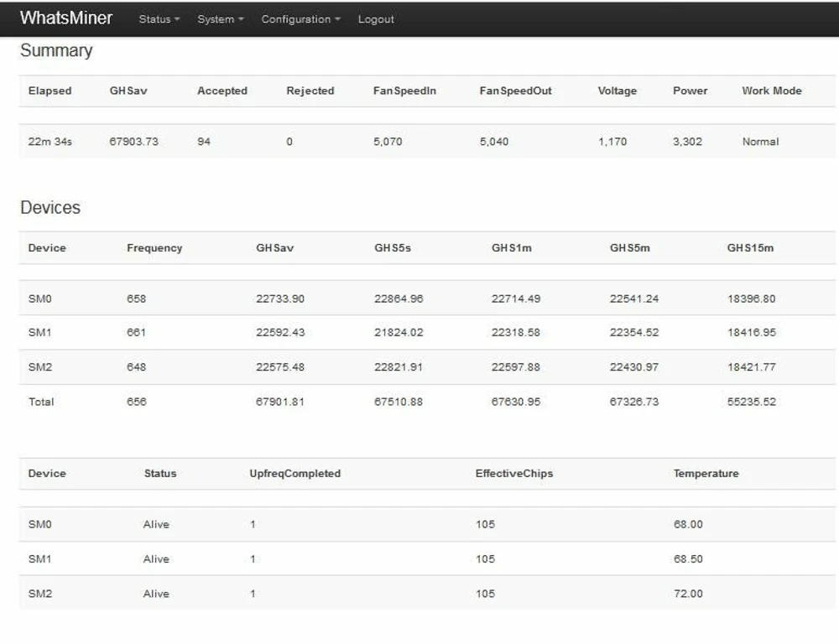Click the GHS5s column header
The image size is (839, 644).
[393, 248]
